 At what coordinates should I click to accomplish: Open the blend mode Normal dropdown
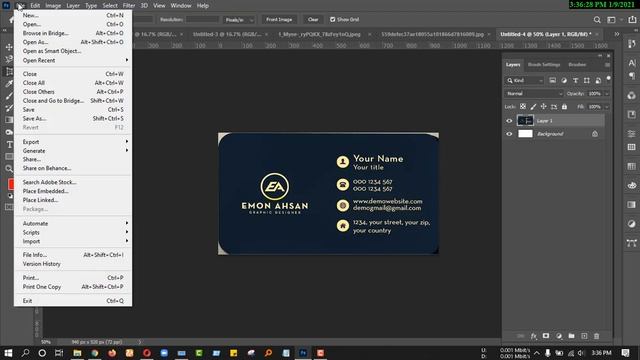[x=534, y=93]
